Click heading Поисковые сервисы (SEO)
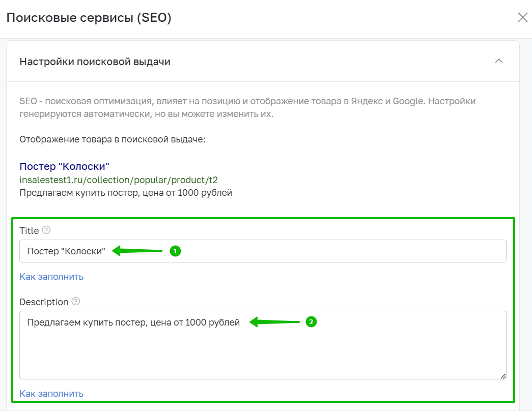Screen dimensions: 532x411 [89, 18]
